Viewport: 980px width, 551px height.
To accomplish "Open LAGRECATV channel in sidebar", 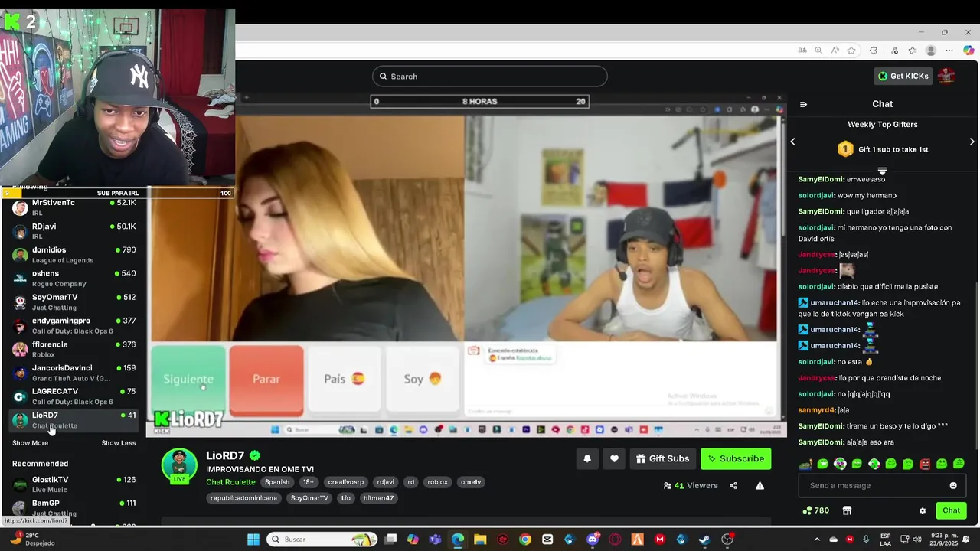I will 73,396.
